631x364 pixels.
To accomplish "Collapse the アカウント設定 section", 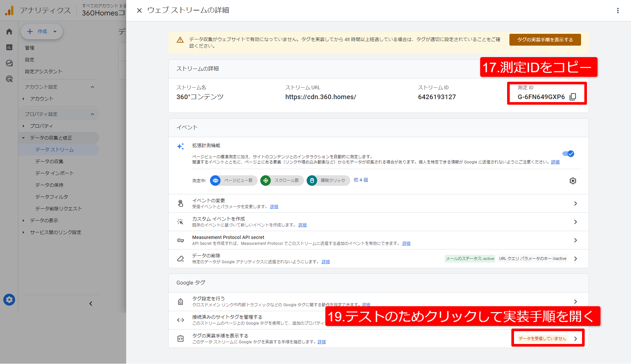I will click(92, 87).
